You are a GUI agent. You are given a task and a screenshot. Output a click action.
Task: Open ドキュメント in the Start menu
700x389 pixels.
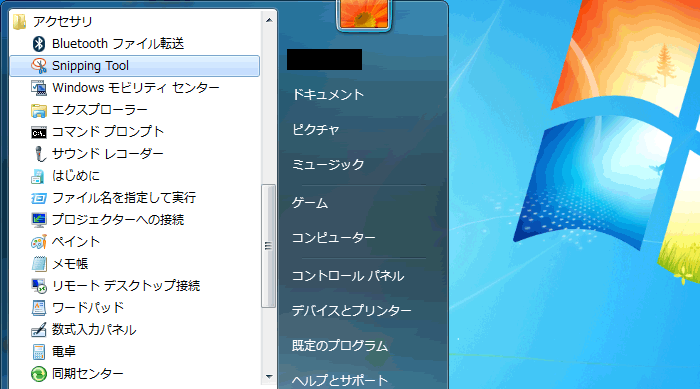pos(328,95)
